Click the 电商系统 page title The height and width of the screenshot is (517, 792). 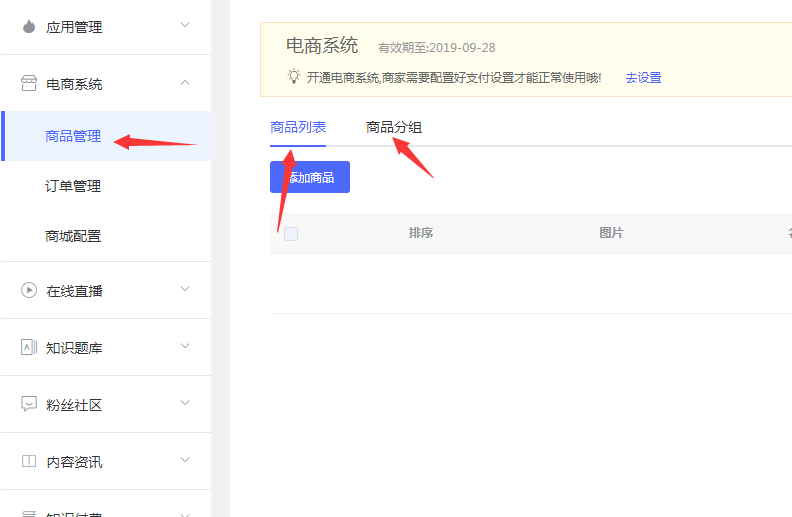(322, 45)
